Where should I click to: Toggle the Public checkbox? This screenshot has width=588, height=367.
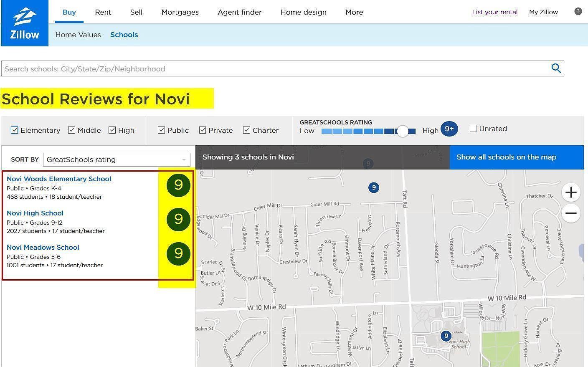161,130
